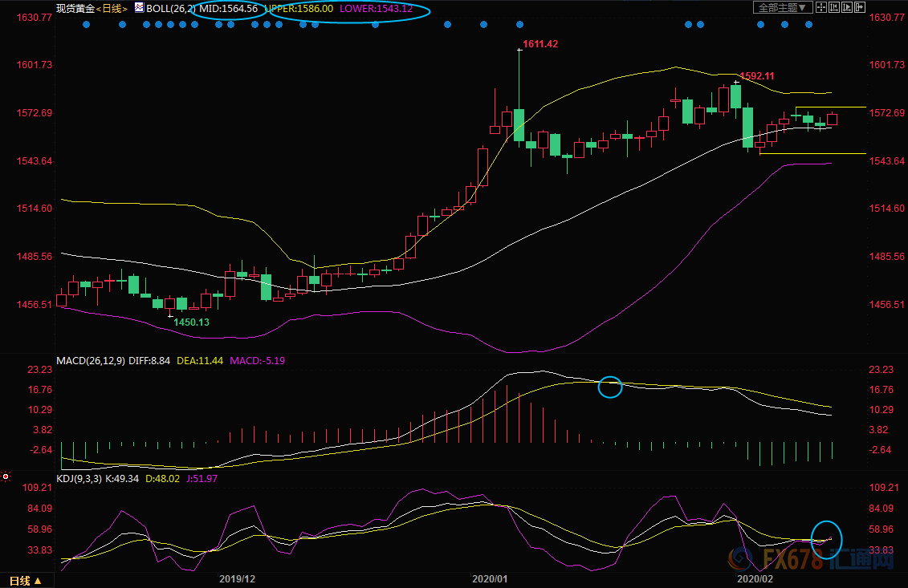The image size is (908, 588).
Task: Click the 现货黄金 instrument name
Action: pyautogui.click(x=75, y=9)
